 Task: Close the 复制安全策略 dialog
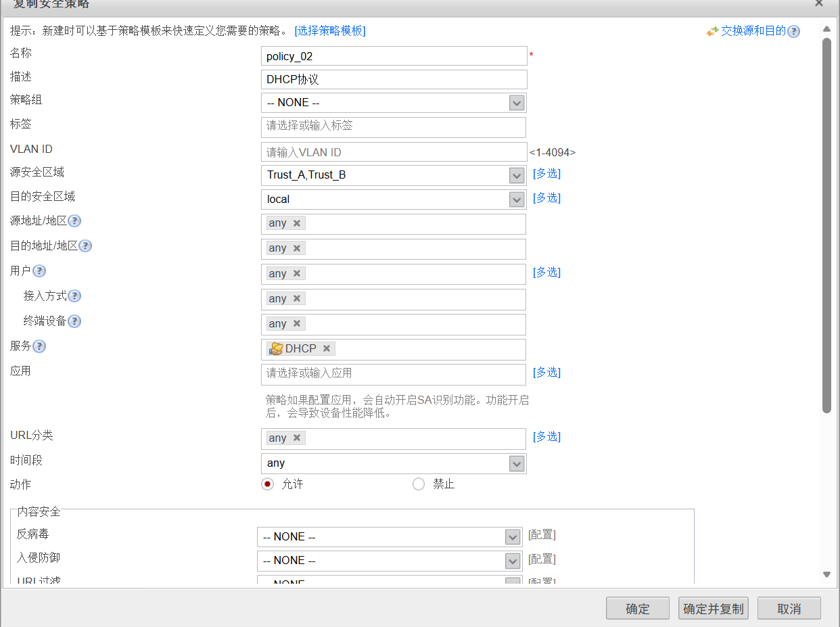819,3
